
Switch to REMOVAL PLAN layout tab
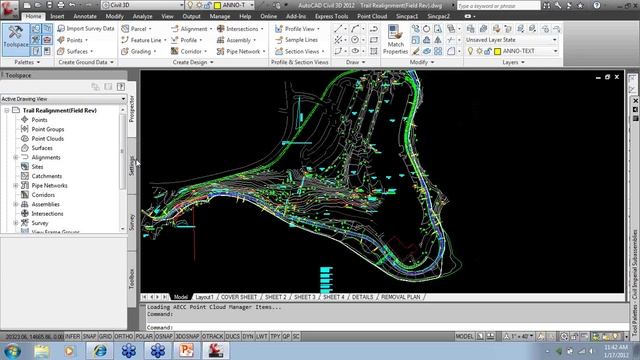[x=400, y=297]
